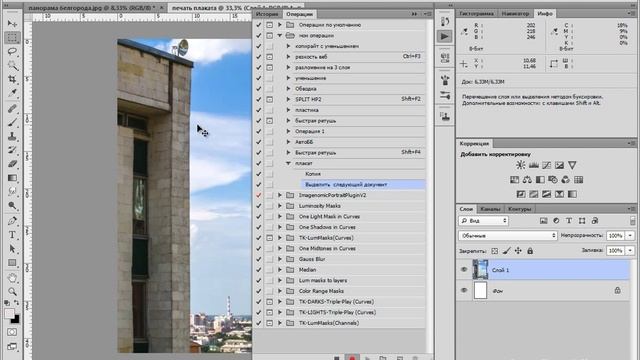Image resolution: width=640 pixels, height=360 pixels.
Task: Select the Eraser tool
Action: pyautogui.click(x=12, y=164)
